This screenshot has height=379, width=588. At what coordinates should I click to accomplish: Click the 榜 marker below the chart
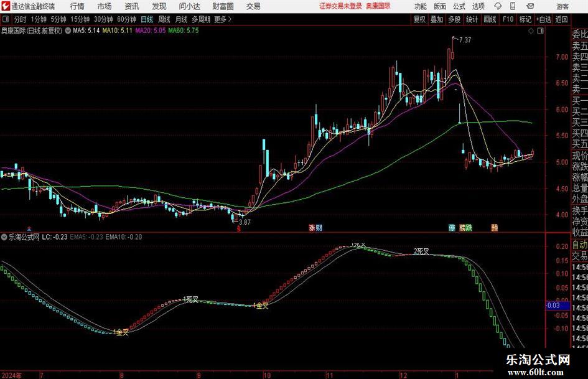[x=462, y=227]
